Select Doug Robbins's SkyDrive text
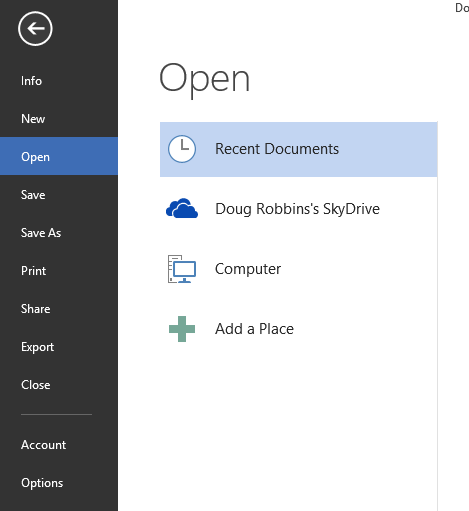The width and height of the screenshot is (469, 511). click(297, 209)
